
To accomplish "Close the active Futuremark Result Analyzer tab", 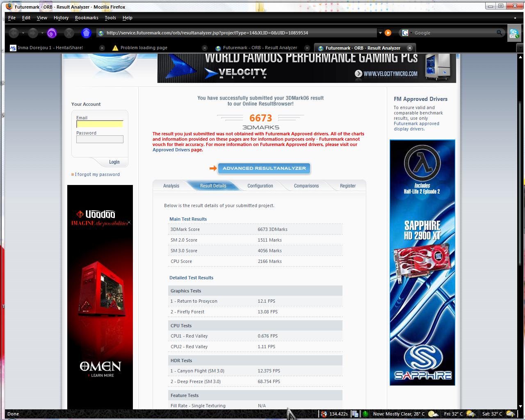I will tap(409, 48).
